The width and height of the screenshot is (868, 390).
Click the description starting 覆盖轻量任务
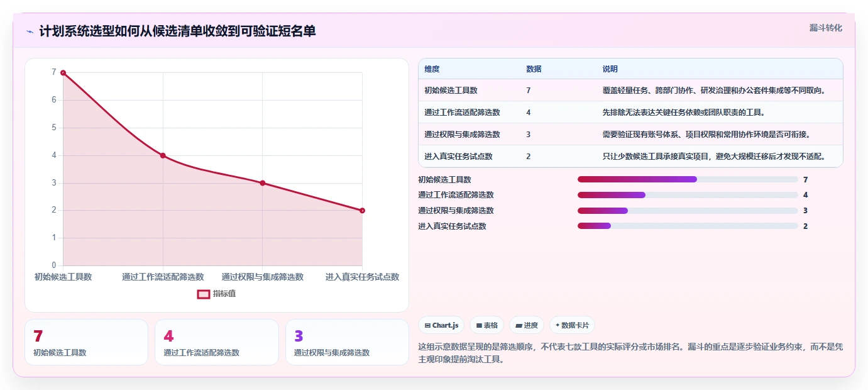pyautogui.click(x=713, y=91)
